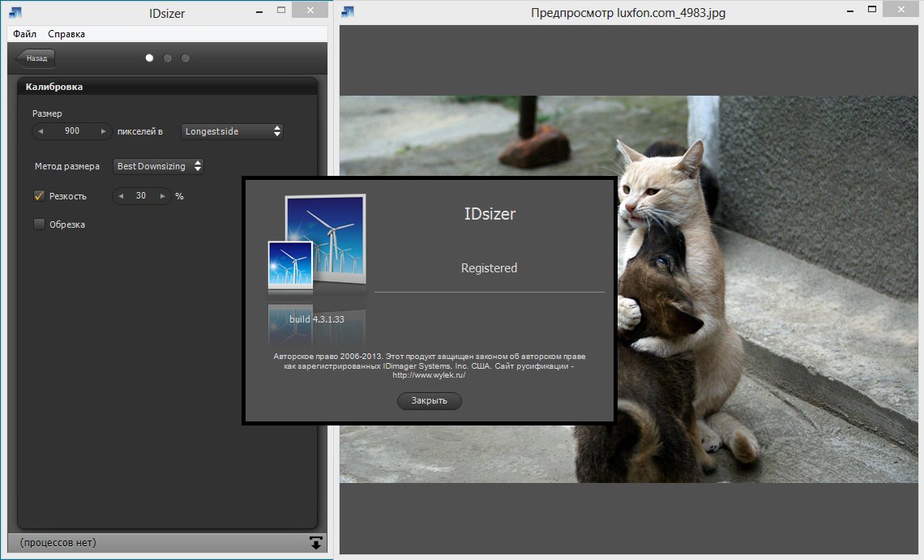Viewport: 924px width, 560px height.
Task: Maximize the Предпросмотр preview window
Action: coord(872,10)
